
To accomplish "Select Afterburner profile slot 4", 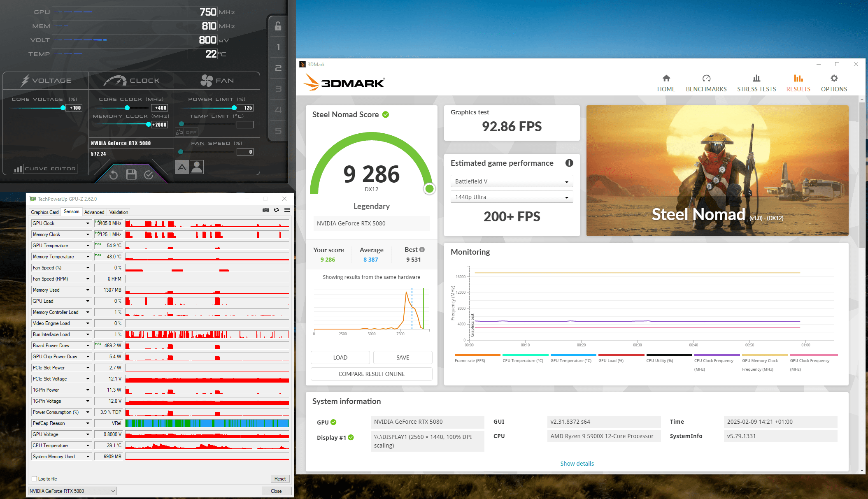I will 278,110.
